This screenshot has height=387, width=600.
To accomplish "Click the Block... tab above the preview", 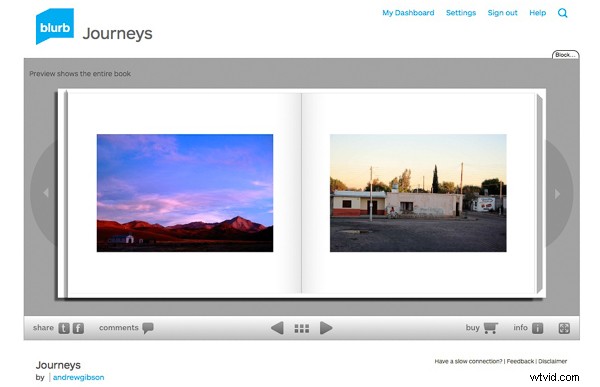I will pyautogui.click(x=565, y=55).
